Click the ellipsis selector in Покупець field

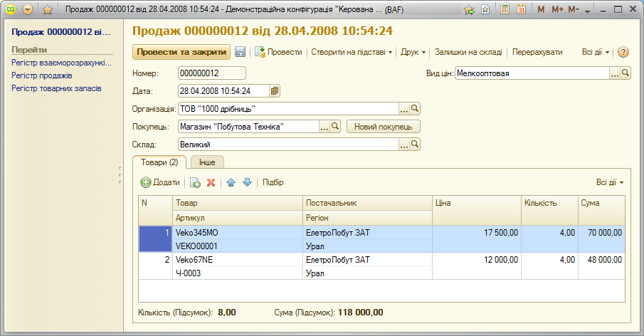pyautogui.click(x=324, y=127)
